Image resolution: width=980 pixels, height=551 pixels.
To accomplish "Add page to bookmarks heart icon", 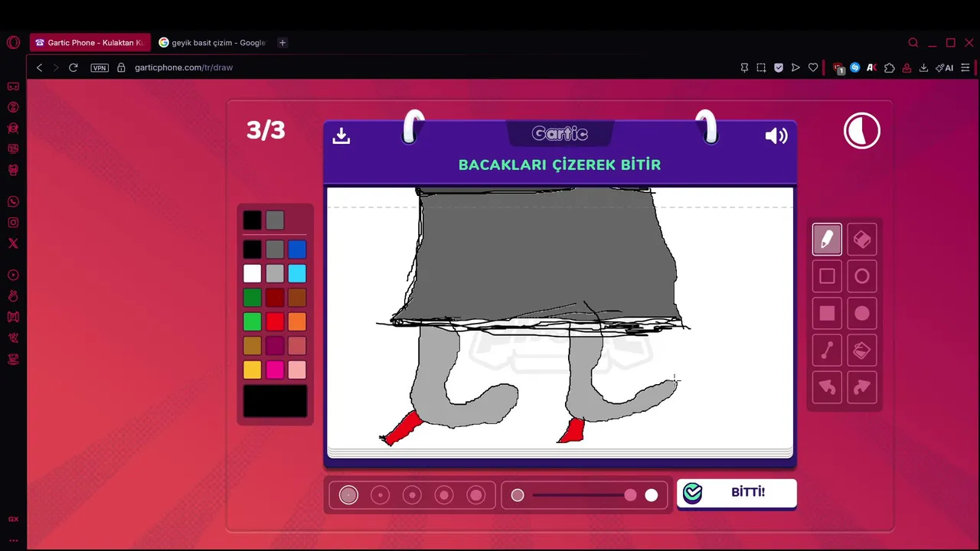I will (813, 67).
